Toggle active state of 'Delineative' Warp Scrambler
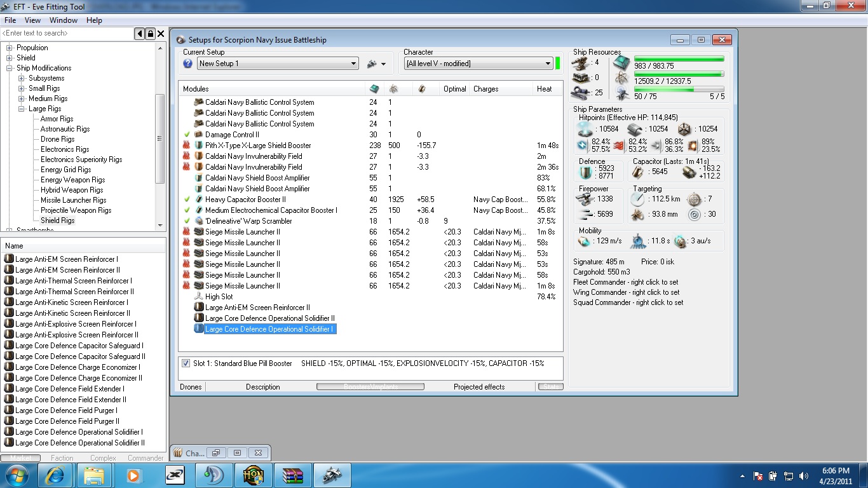Screen dimensions: 868x488 point(187,221)
